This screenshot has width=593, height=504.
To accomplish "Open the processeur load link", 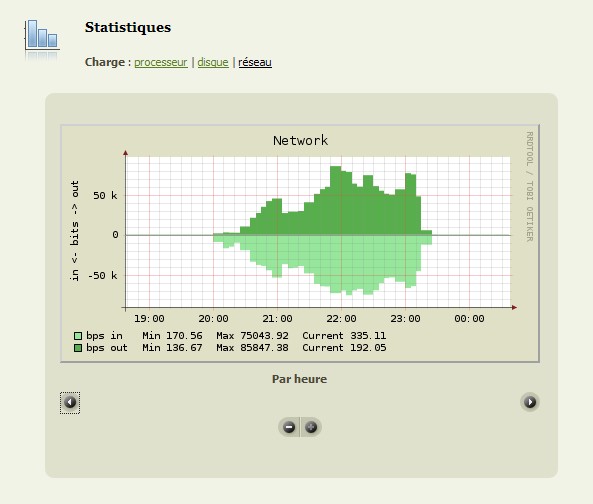I will click(x=161, y=62).
